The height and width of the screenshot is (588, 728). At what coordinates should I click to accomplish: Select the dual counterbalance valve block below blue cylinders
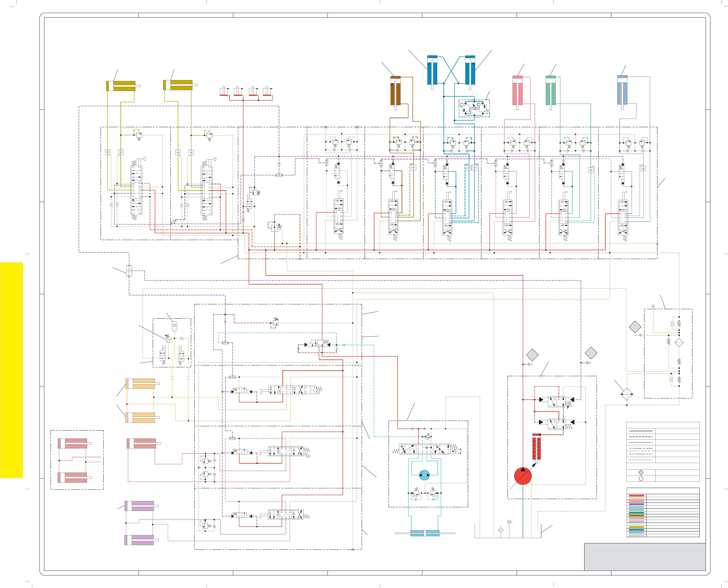474,108
